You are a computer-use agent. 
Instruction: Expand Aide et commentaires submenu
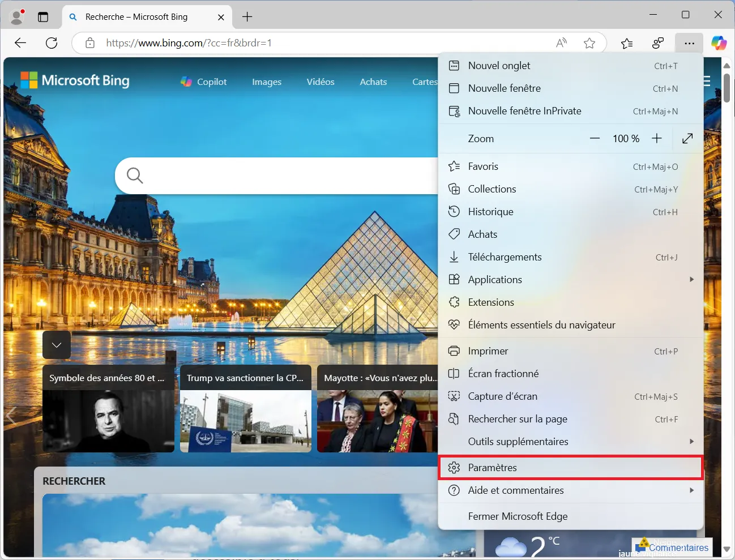571,490
